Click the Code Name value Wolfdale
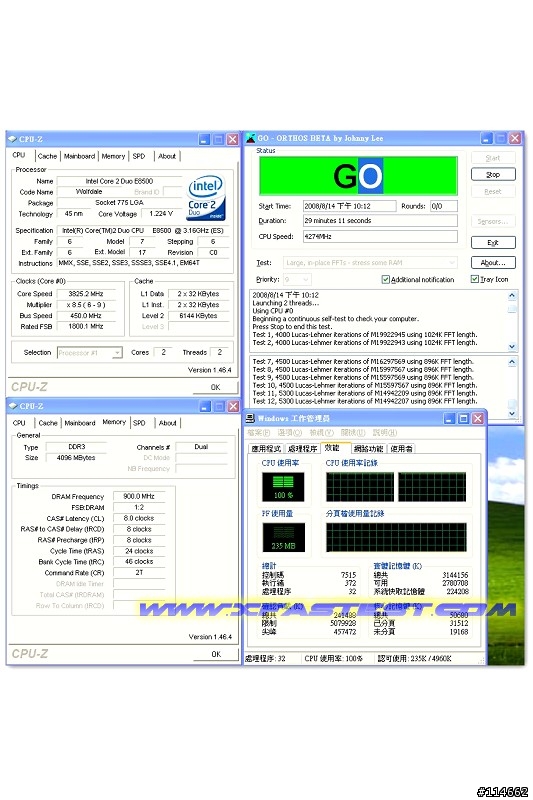533x800 pixels. [89, 192]
